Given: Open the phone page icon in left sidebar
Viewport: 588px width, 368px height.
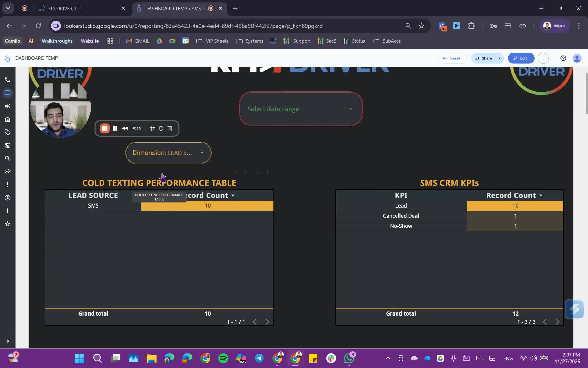Looking at the screenshot, I should pos(7,80).
